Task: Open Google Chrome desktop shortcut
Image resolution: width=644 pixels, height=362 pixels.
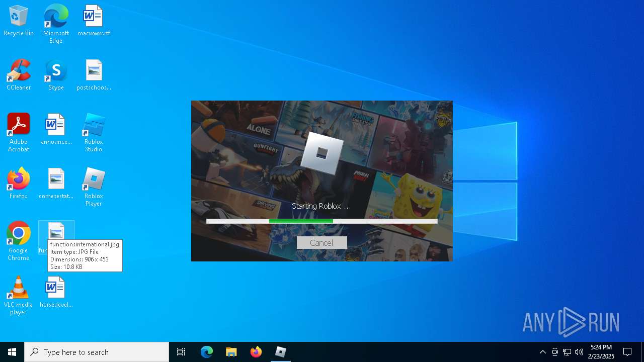Action: [19, 241]
